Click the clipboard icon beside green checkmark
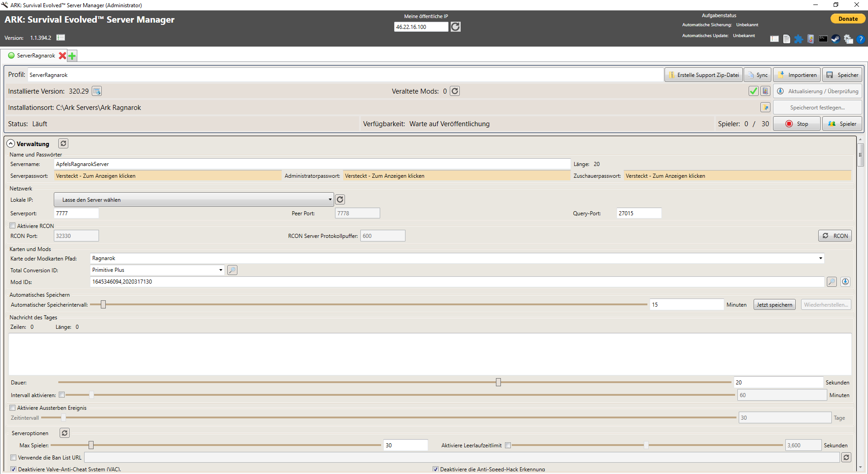 pos(765,91)
